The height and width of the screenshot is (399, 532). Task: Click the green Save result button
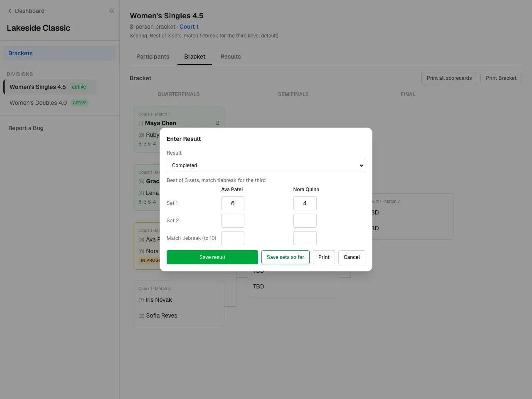coord(212,257)
